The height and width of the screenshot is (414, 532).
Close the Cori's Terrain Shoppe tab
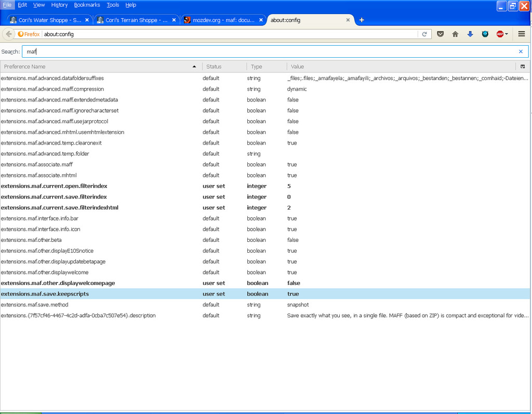click(x=174, y=20)
